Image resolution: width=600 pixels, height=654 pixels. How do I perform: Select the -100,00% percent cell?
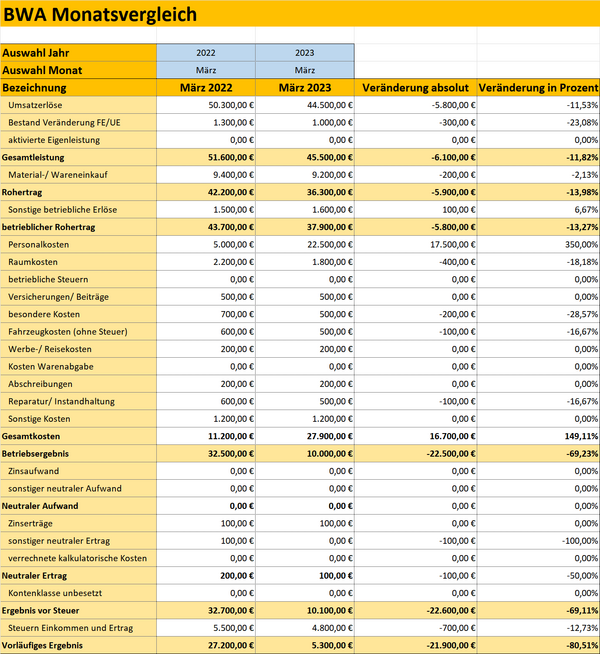pos(538,541)
